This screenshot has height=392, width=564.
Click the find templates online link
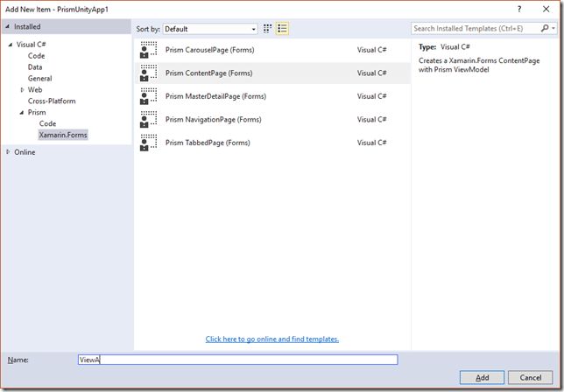pyautogui.click(x=271, y=339)
